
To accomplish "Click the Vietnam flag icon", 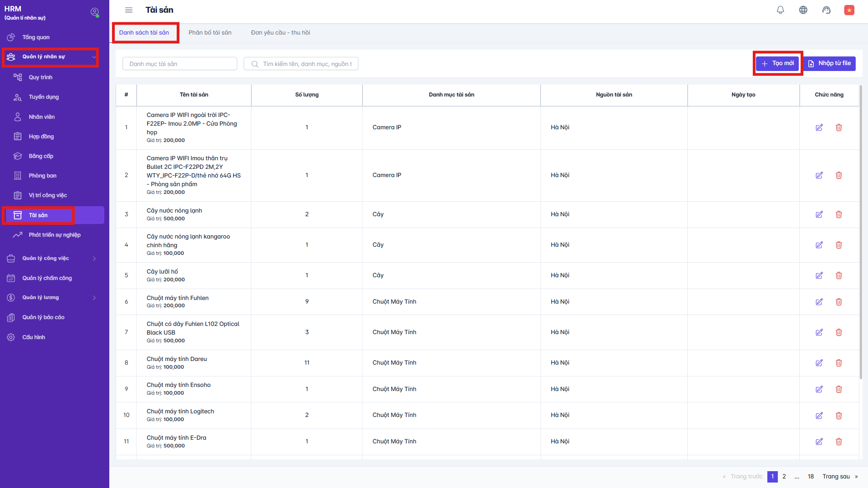I will [x=849, y=10].
